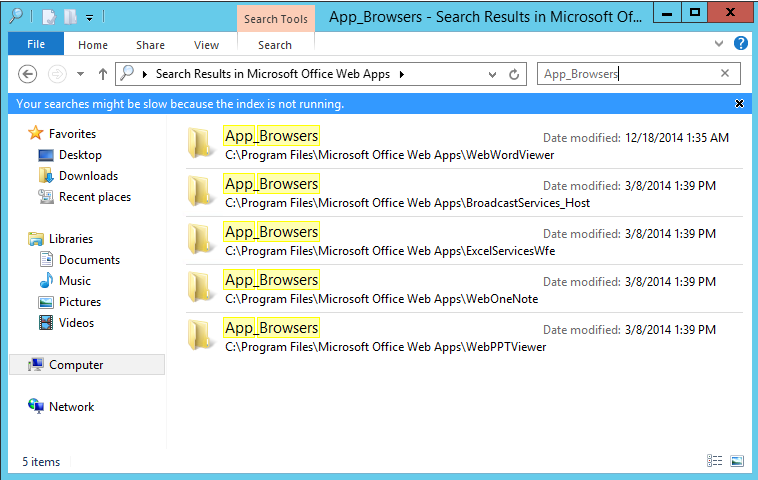Image resolution: width=758 pixels, height=480 pixels.
Task: Click the 5 items status bar text
Action: tap(41, 462)
